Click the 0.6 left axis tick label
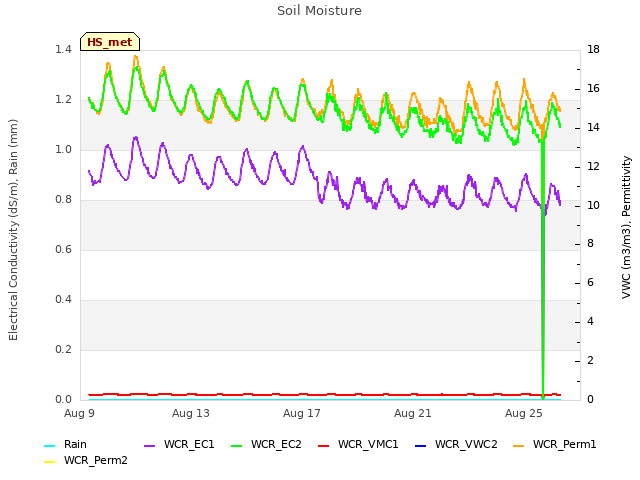This screenshot has width=640, height=480. tap(63, 249)
